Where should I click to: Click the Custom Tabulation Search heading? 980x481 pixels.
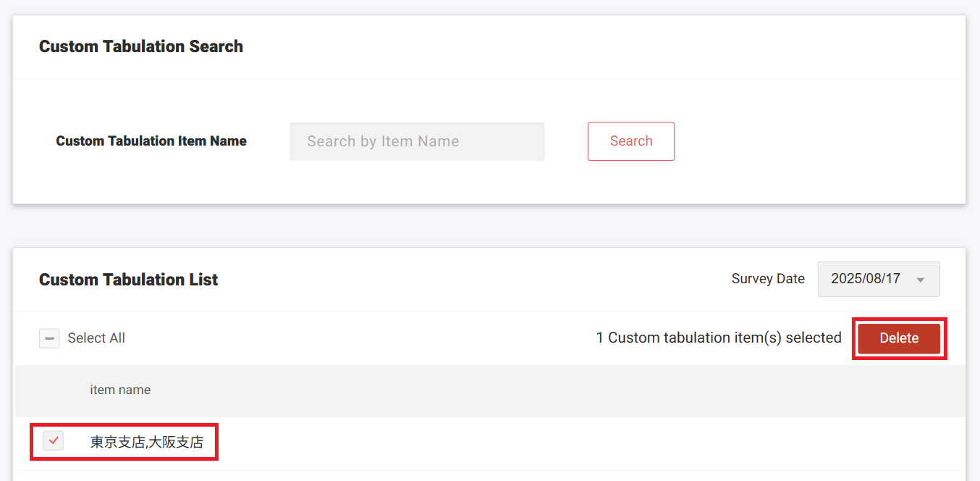click(x=141, y=46)
